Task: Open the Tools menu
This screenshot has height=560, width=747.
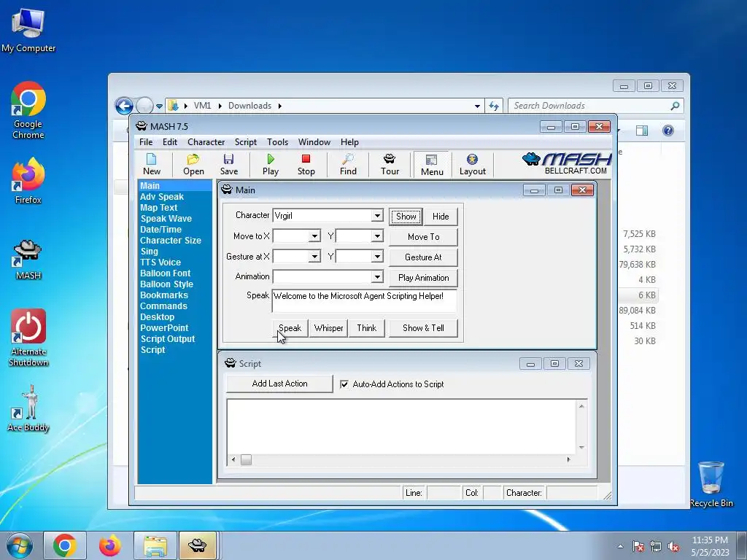Action: 277,142
